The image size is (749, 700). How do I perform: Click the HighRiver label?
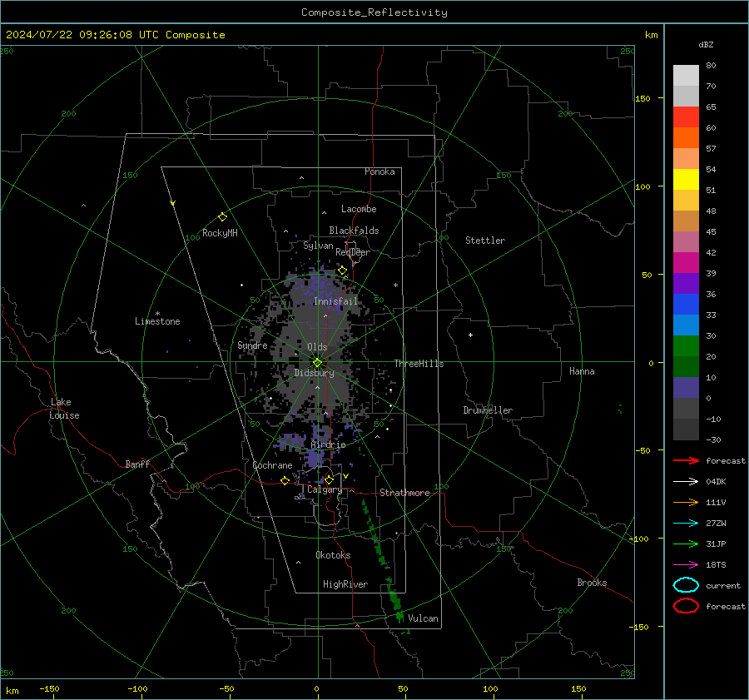[x=345, y=584]
